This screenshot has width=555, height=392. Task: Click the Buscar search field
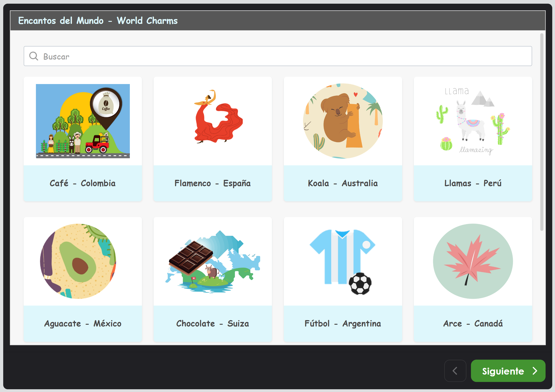pyautogui.click(x=278, y=56)
